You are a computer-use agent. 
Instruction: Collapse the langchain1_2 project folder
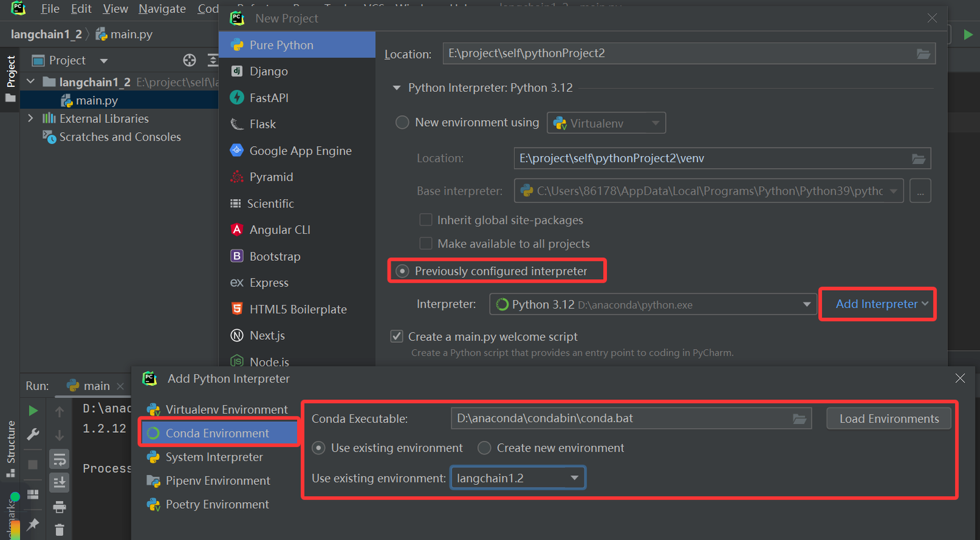coord(31,81)
